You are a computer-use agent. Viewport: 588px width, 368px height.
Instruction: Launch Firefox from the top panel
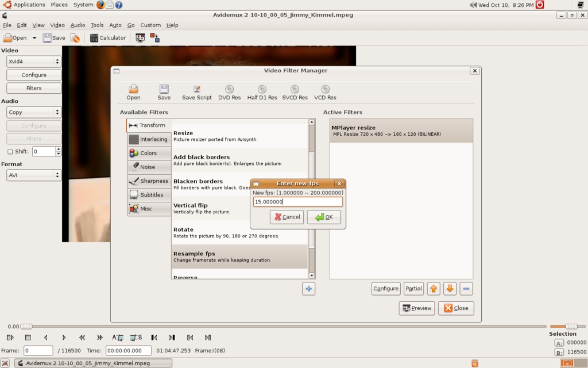[100, 5]
